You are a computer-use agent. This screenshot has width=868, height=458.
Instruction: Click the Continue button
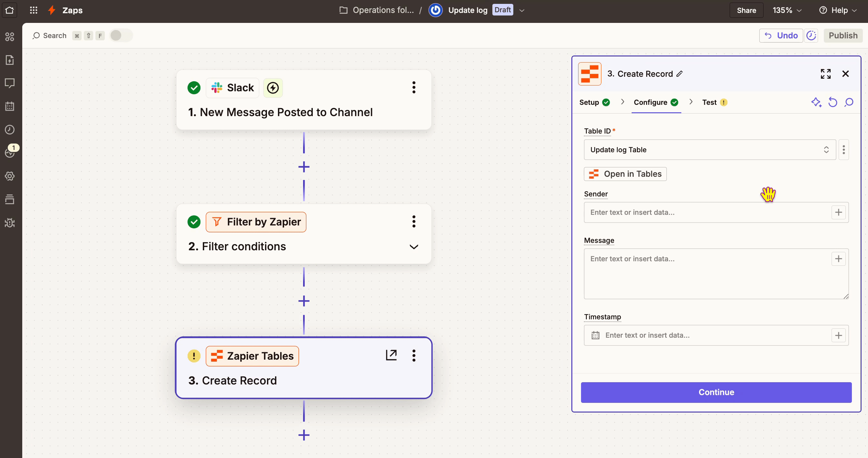tap(716, 392)
